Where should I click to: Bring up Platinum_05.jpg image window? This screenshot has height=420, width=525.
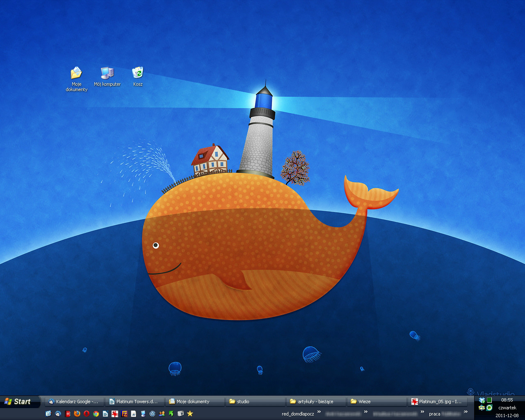point(437,402)
